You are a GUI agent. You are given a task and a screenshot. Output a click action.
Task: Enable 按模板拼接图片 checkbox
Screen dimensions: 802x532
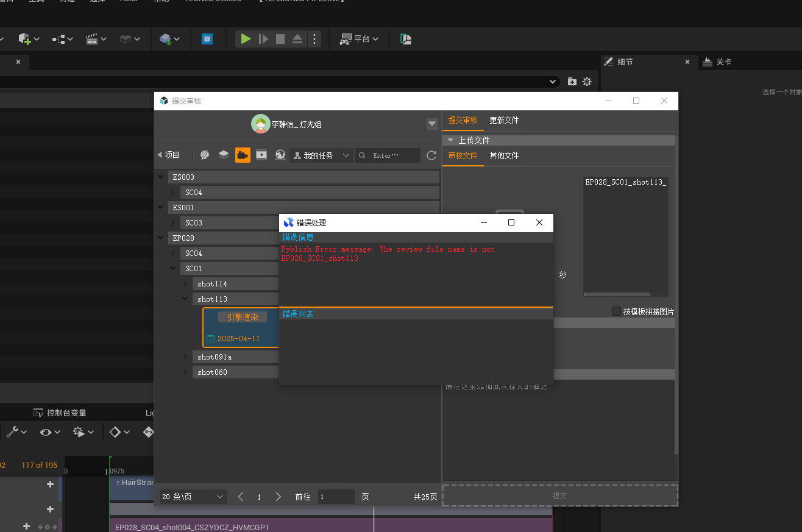click(x=616, y=311)
